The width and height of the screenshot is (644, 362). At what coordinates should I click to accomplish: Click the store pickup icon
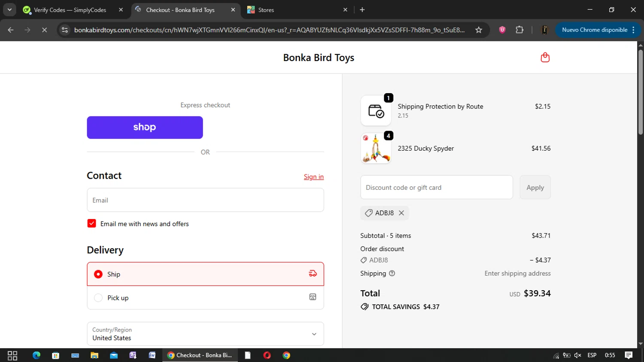pos(313,297)
